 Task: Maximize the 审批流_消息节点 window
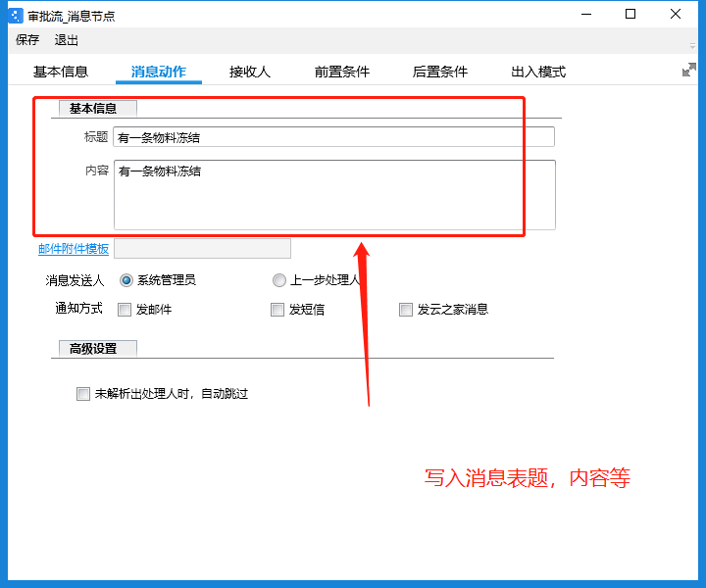point(630,15)
